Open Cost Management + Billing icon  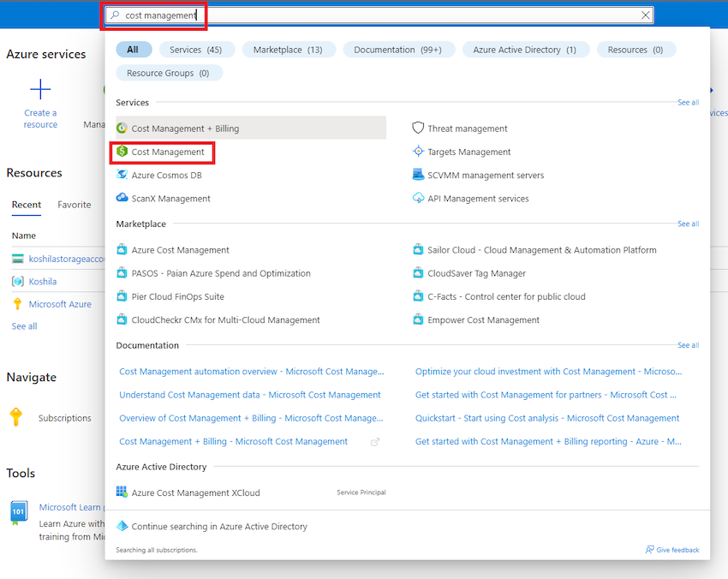pos(122,128)
